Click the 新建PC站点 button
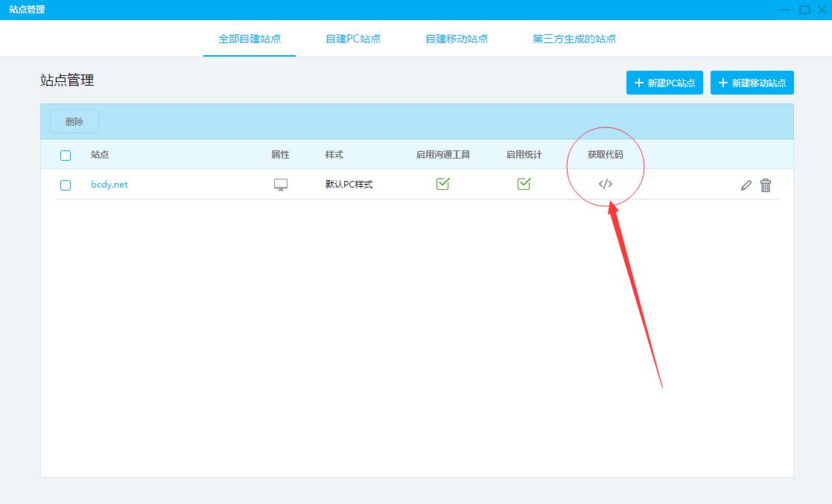Image resolution: width=832 pixels, height=504 pixels. point(664,83)
